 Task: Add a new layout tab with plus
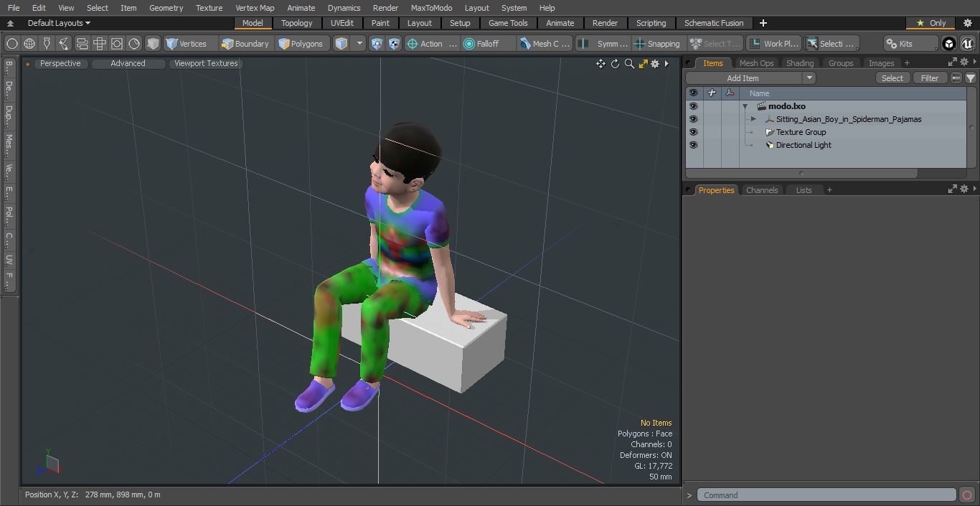(763, 23)
